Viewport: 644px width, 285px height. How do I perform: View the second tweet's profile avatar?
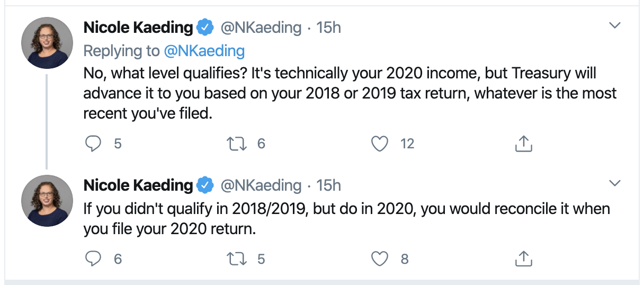[x=47, y=200]
